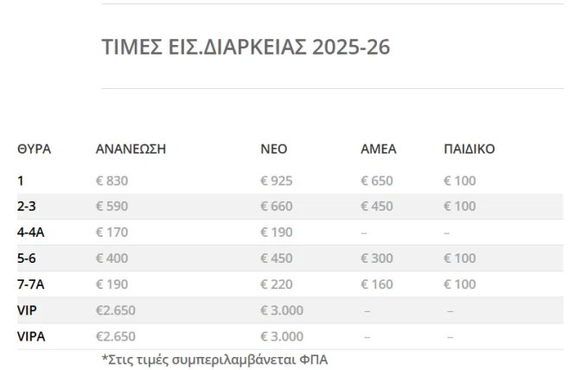Click the 4-4A row label

coord(31,233)
